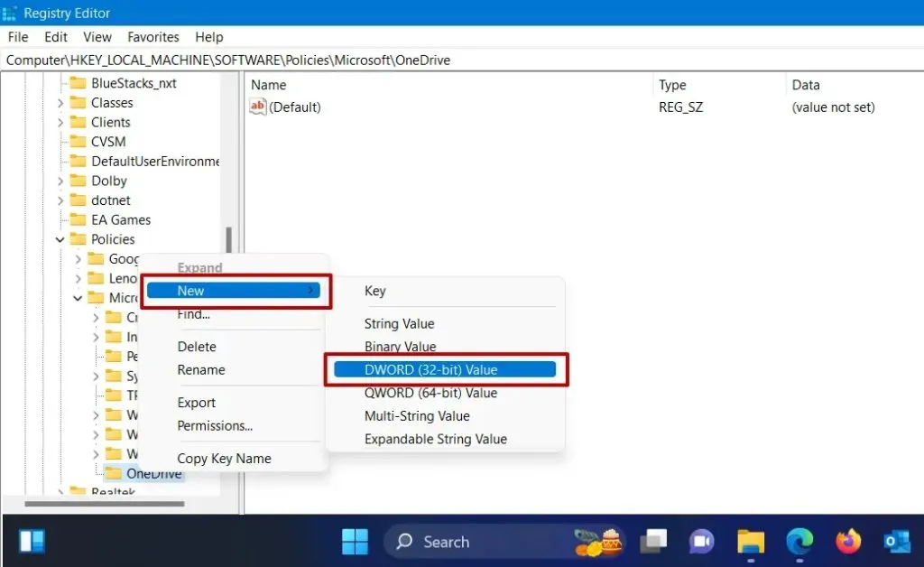
Task: Select String Value from the submenu
Action: [399, 323]
